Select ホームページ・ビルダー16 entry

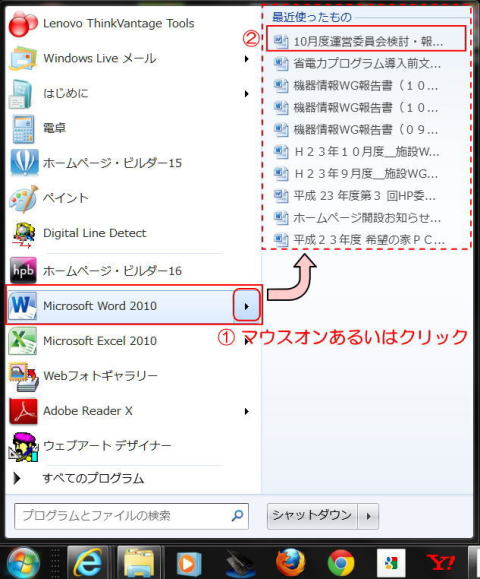[x=133, y=270]
